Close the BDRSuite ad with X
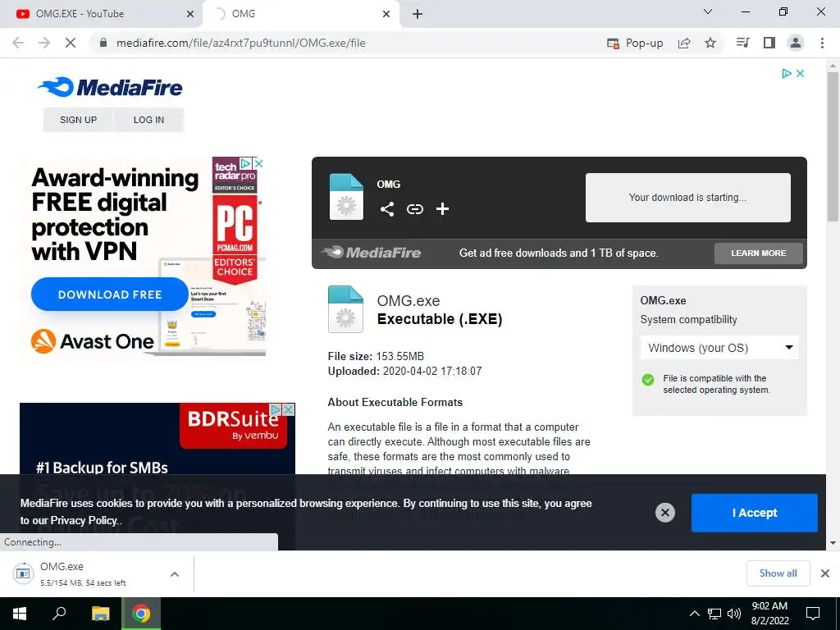This screenshot has height=630, width=840. (288, 410)
